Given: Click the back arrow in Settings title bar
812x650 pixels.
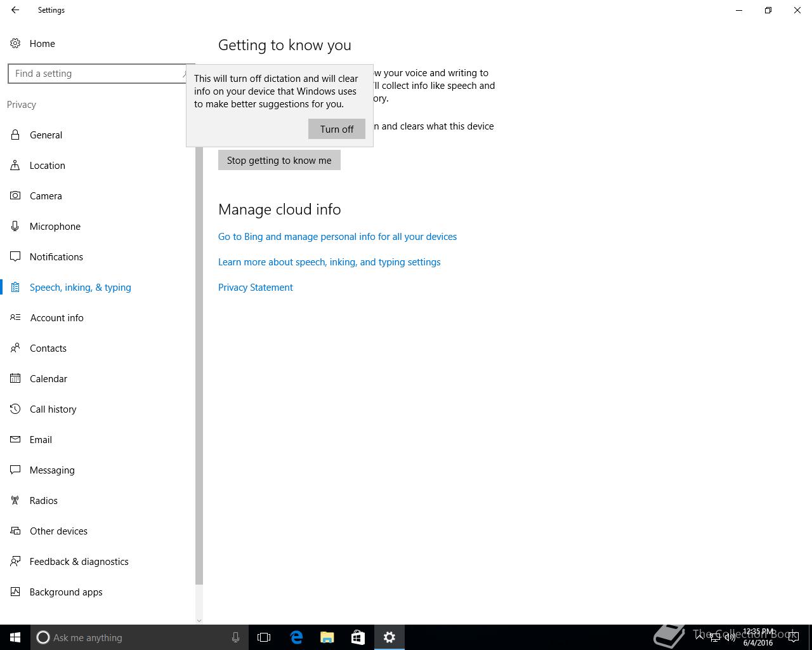Looking at the screenshot, I should tap(15, 10).
